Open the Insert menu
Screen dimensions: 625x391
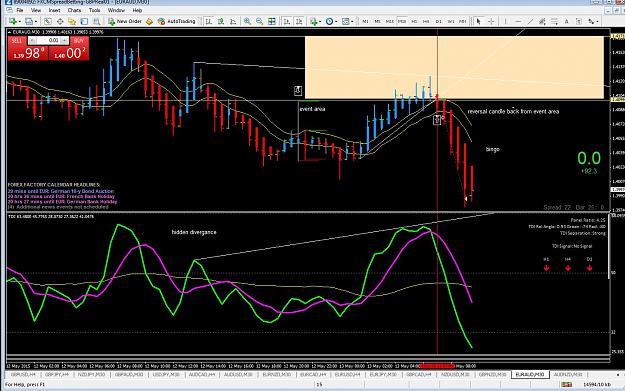coord(54,10)
